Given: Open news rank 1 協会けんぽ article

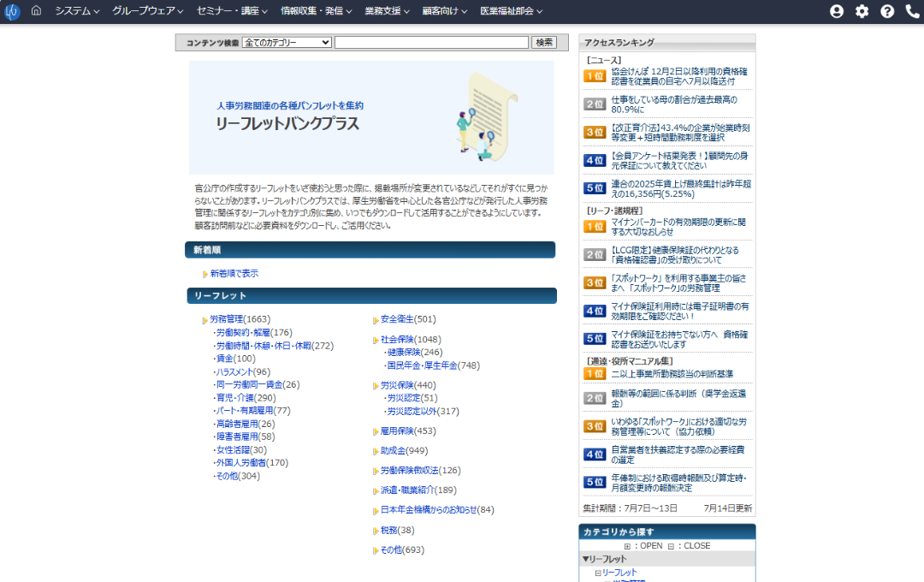Looking at the screenshot, I should point(678,76).
